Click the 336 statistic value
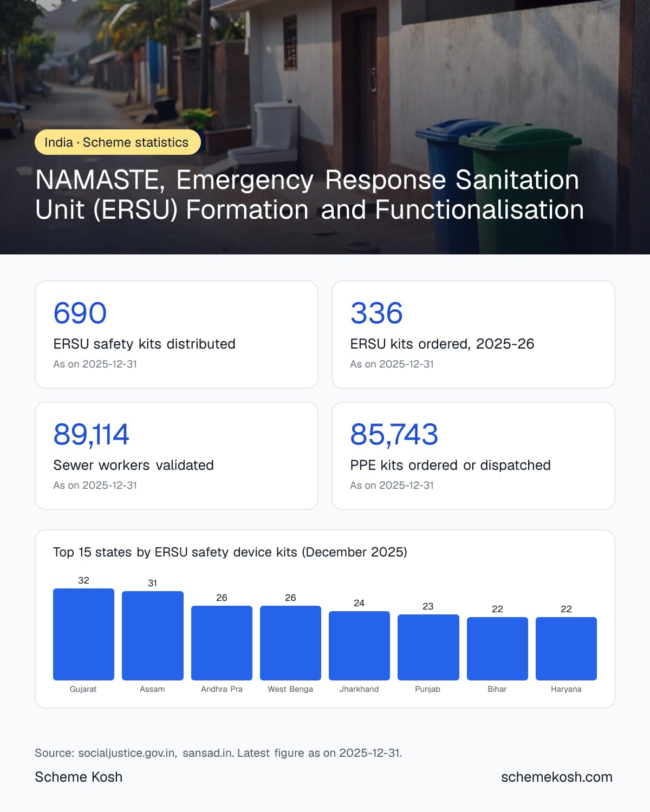 click(x=376, y=313)
